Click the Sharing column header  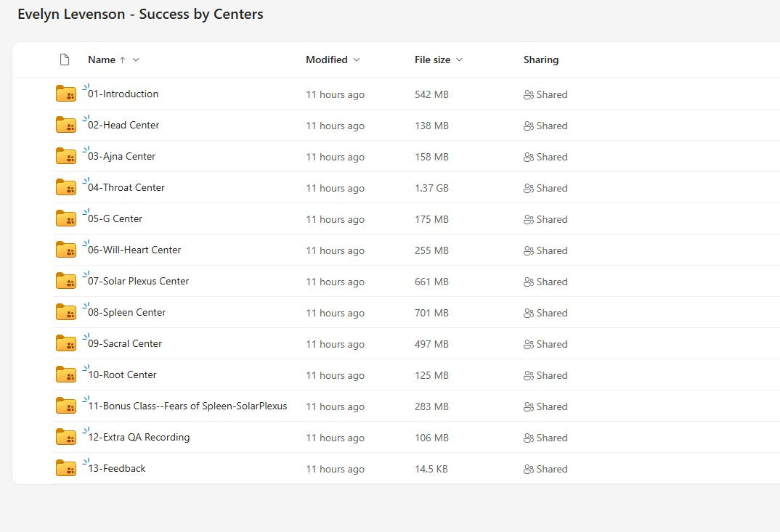[541, 60]
